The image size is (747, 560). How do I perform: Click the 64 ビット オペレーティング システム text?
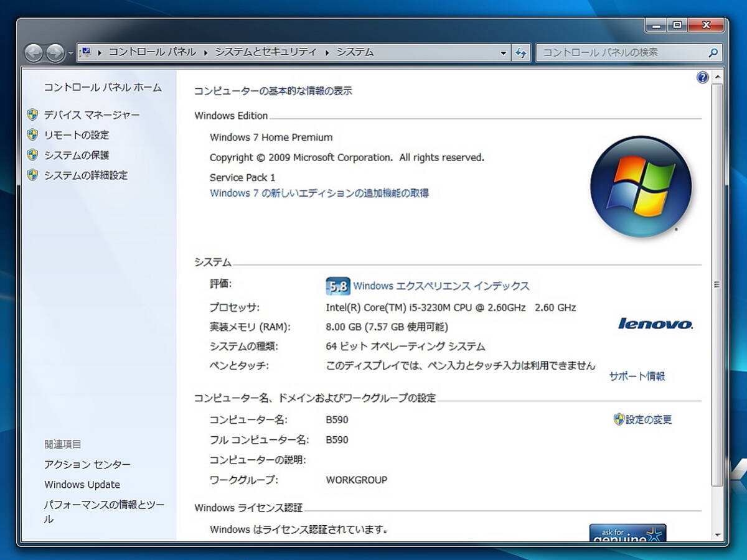tap(405, 347)
